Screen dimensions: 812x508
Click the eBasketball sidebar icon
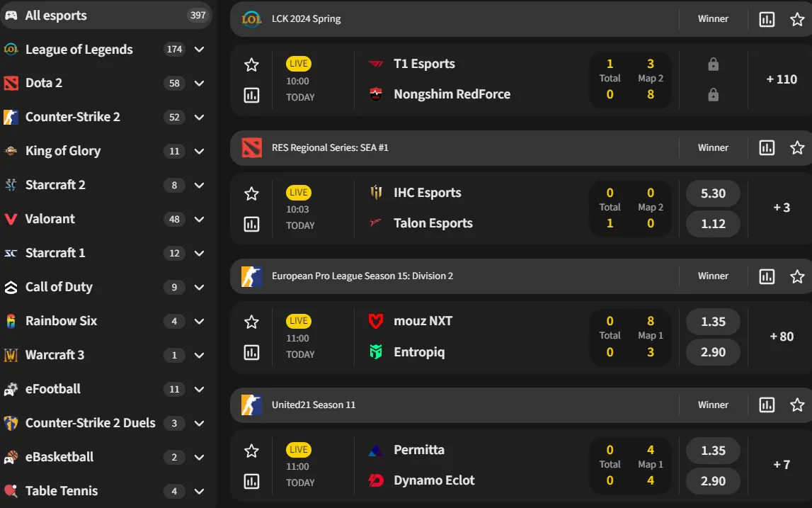(x=10, y=457)
